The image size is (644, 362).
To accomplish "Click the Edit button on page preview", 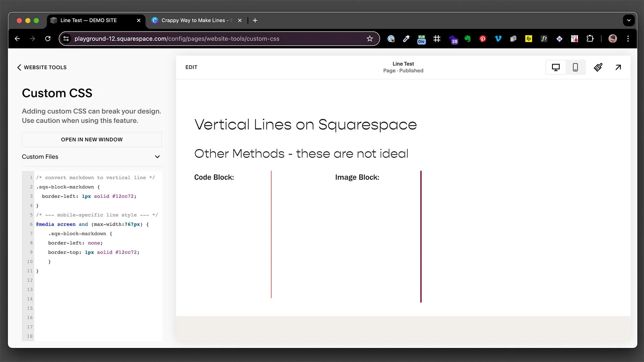I will 191,67.
